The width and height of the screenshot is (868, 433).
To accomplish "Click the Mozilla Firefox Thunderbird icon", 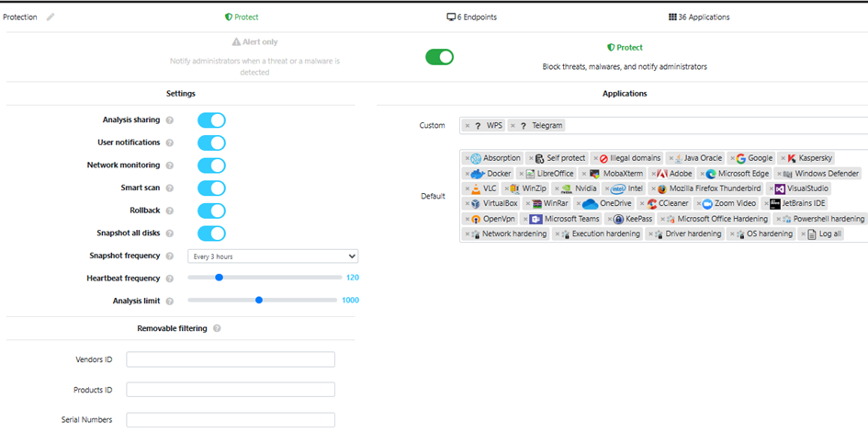I will pos(661,188).
